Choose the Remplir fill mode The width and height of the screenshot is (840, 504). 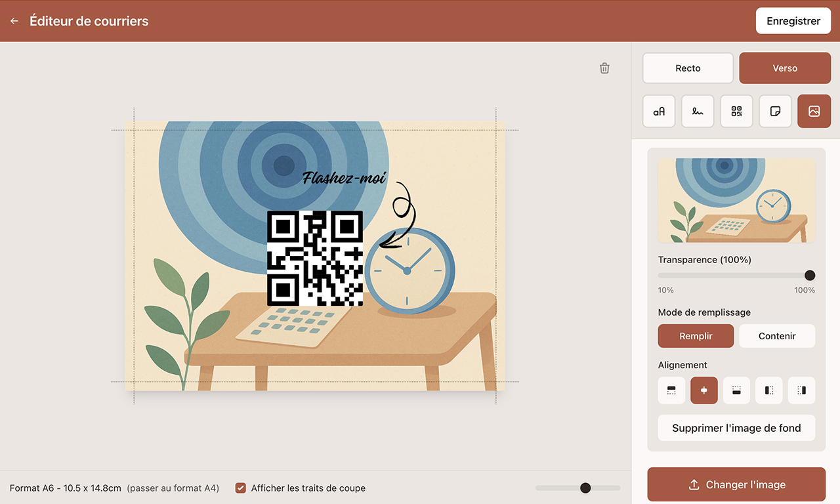tap(696, 336)
